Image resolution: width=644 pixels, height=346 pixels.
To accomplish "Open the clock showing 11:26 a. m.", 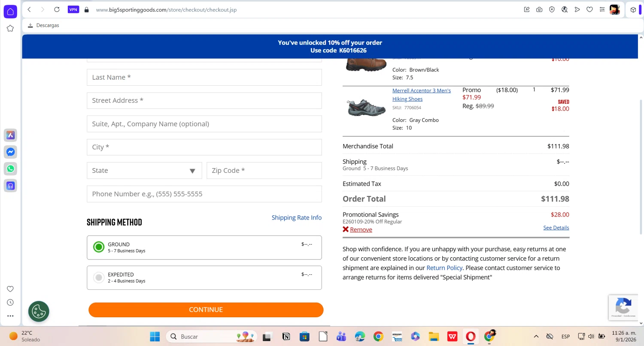I will (624, 337).
